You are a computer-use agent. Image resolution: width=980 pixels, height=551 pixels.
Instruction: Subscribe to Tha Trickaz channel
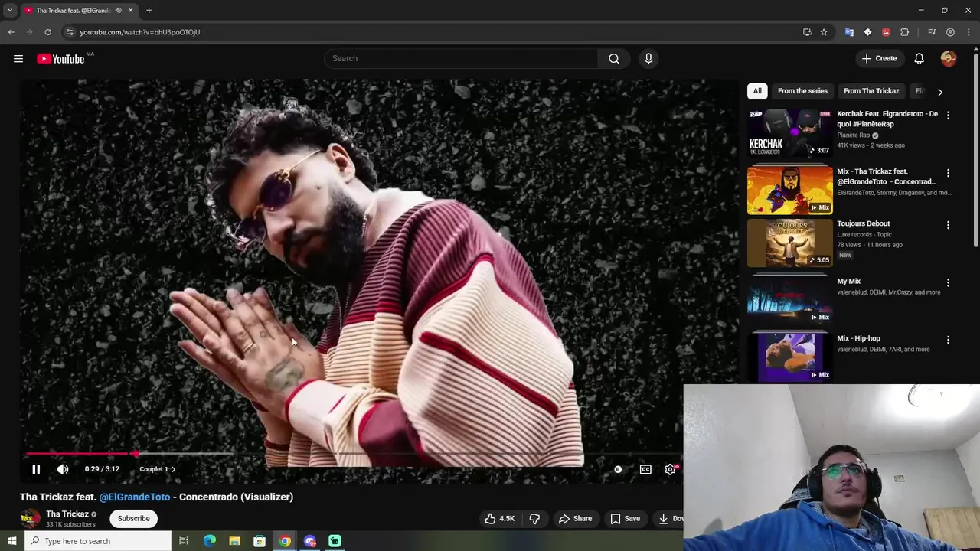pos(133,518)
